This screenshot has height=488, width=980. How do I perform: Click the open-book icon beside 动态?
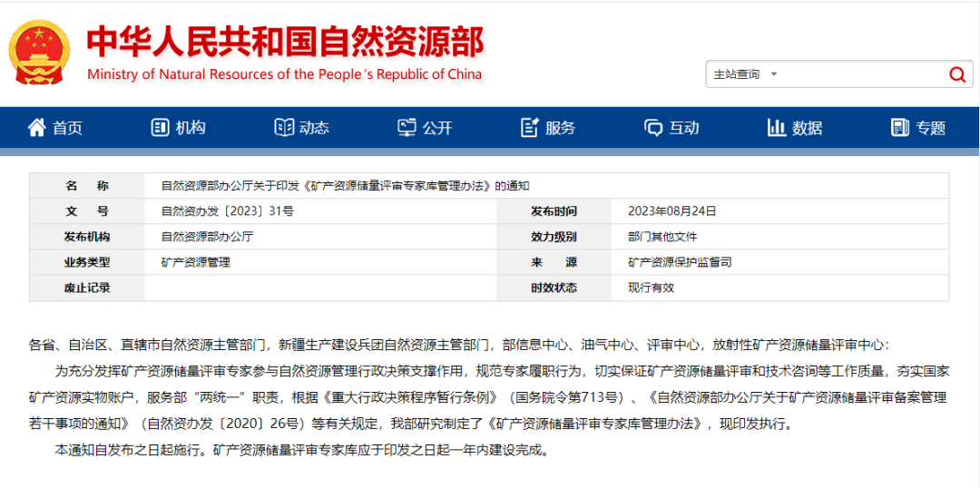pyautogui.click(x=284, y=128)
